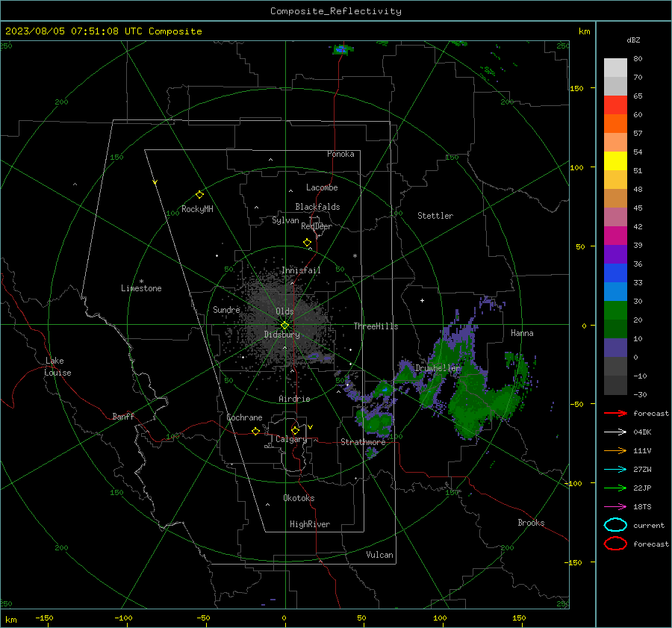672x628 pixels.
Task: Pick the magenta 39-42 dBZ swatch
Action: point(615,235)
